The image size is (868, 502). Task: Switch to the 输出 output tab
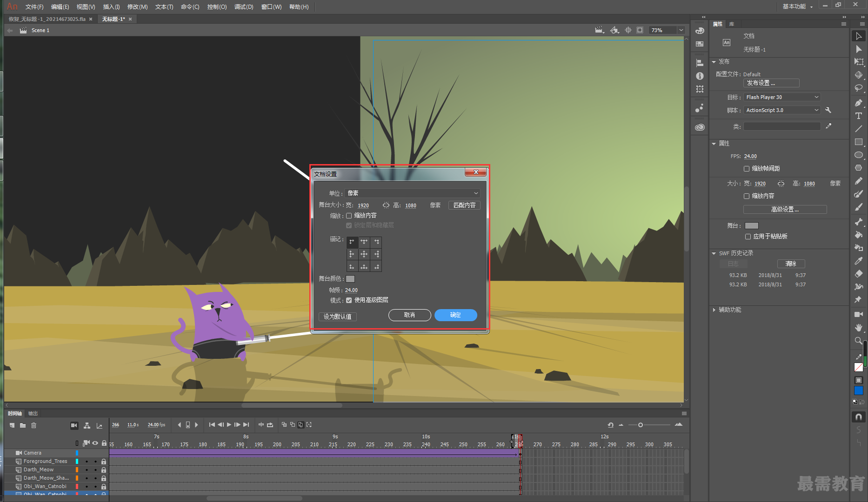(x=33, y=413)
